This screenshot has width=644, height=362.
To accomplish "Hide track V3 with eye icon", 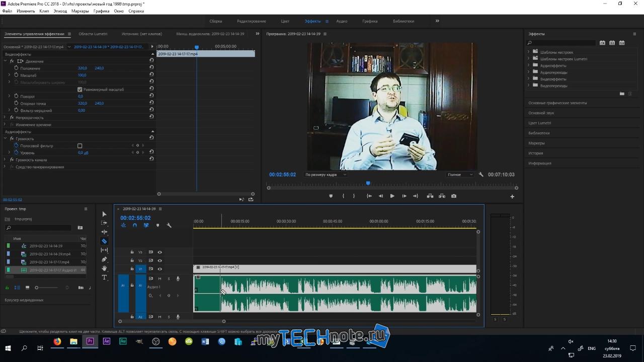I will coord(160,252).
